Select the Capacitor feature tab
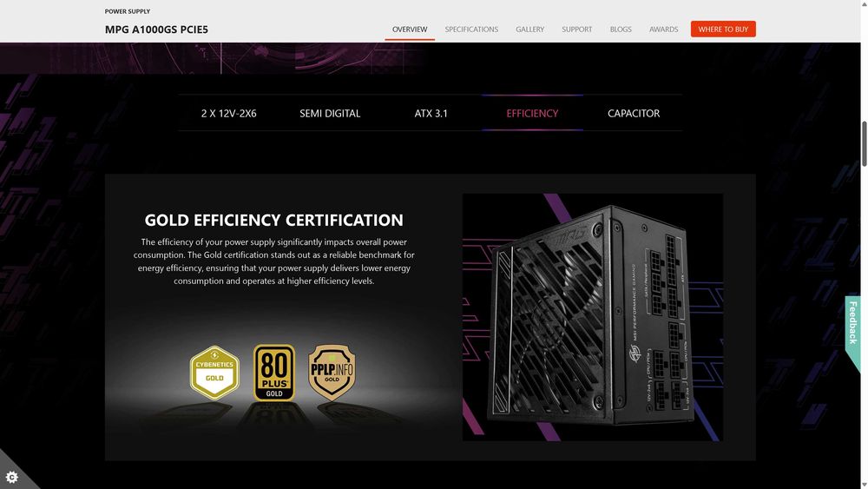The image size is (868, 489). coord(634,113)
